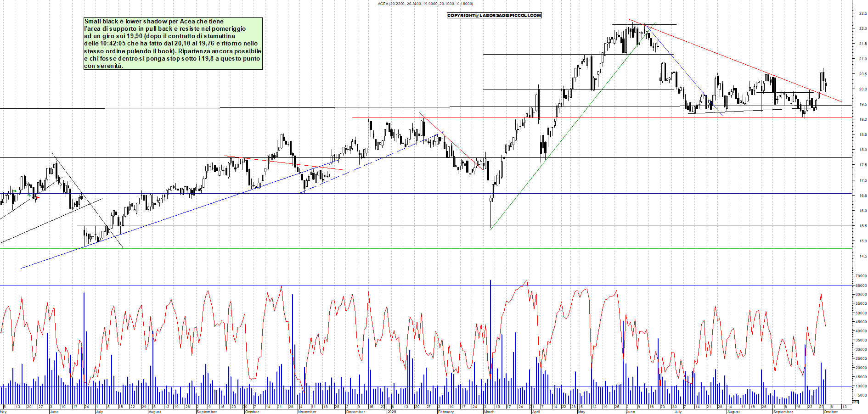Click the 35000 volume axis label
Viewport: 868px width, 414px height.
(861, 340)
